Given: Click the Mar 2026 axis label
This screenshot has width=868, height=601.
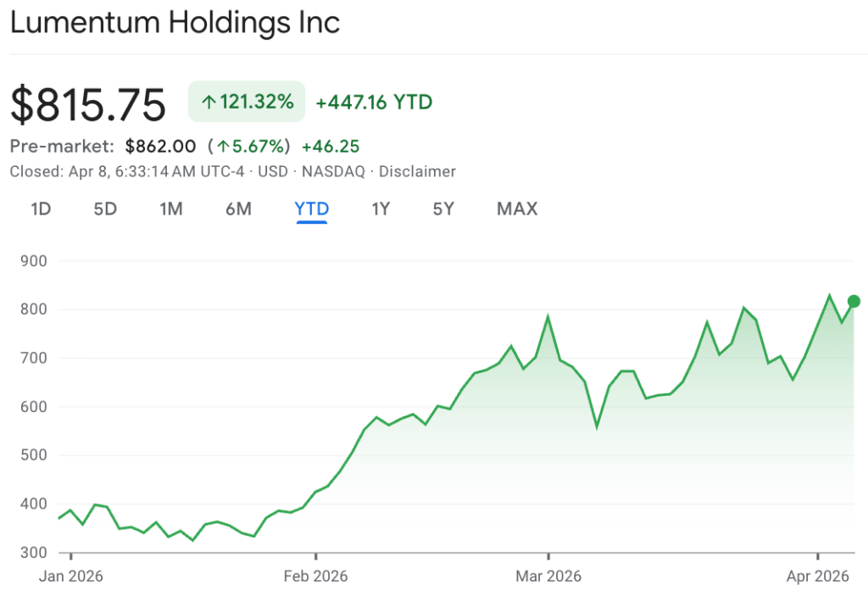Looking at the screenshot, I should click(x=548, y=576).
